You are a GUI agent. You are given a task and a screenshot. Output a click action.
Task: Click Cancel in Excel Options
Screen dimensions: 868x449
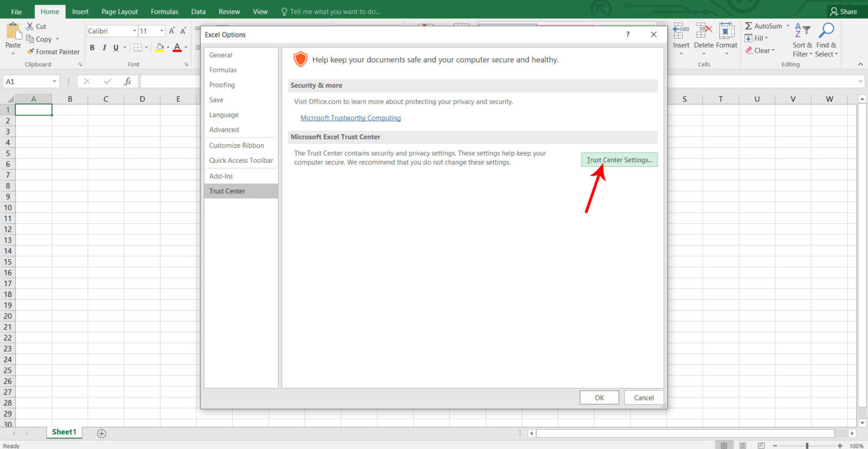(644, 398)
